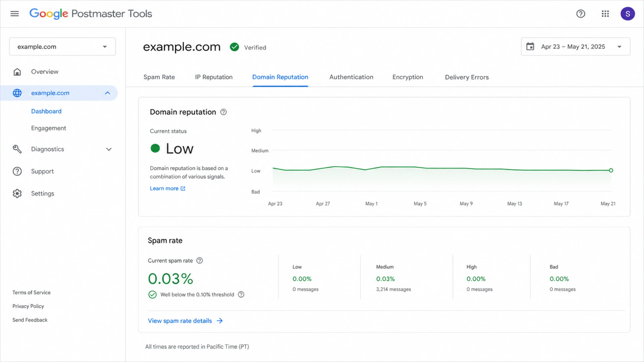This screenshot has width=644, height=362.
Task: Open Support in the sidebar
Action: click(42, 171)
